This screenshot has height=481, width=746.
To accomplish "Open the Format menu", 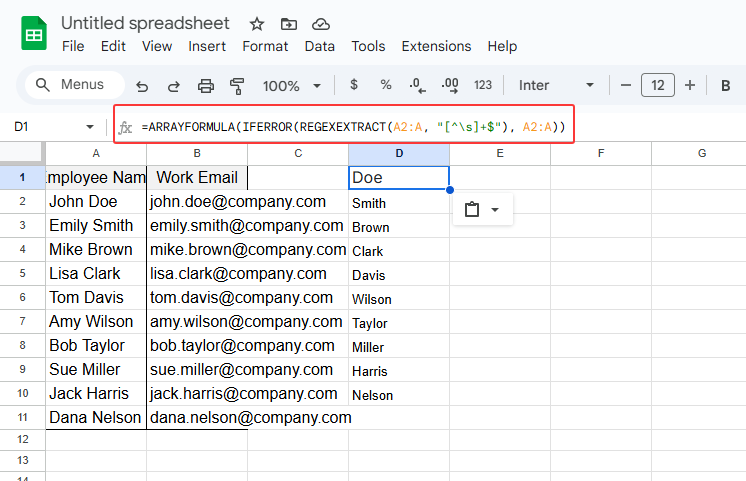I will [x=265, y=46].
